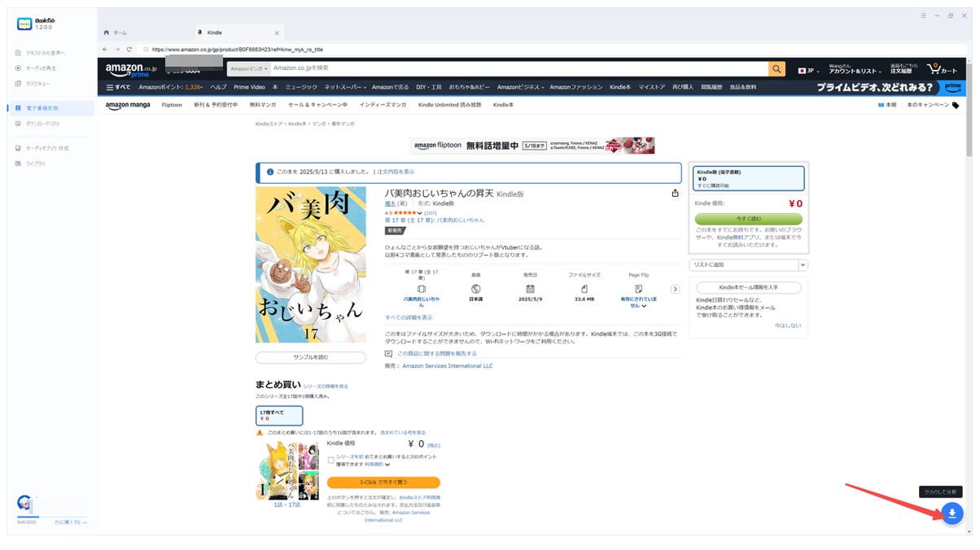Click the 1-Click で今すぐ買う button
The image size is (980, 550).
[383, 482]
